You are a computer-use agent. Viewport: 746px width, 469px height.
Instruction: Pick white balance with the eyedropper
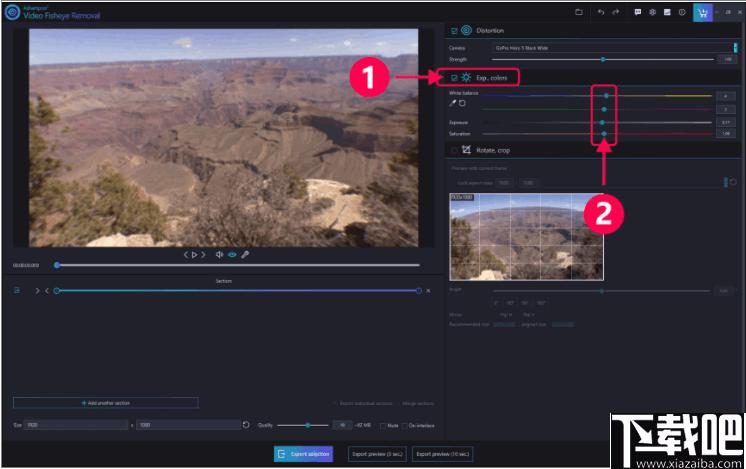point(453,103)
